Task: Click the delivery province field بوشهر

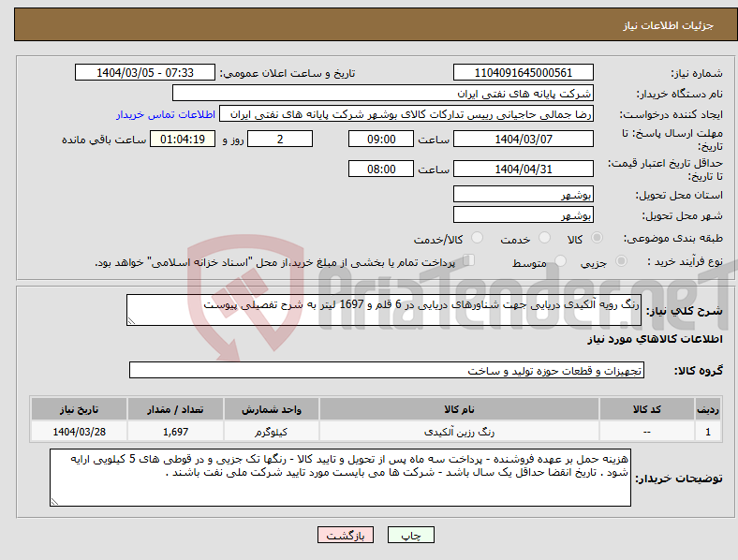Action: point(523,194)
